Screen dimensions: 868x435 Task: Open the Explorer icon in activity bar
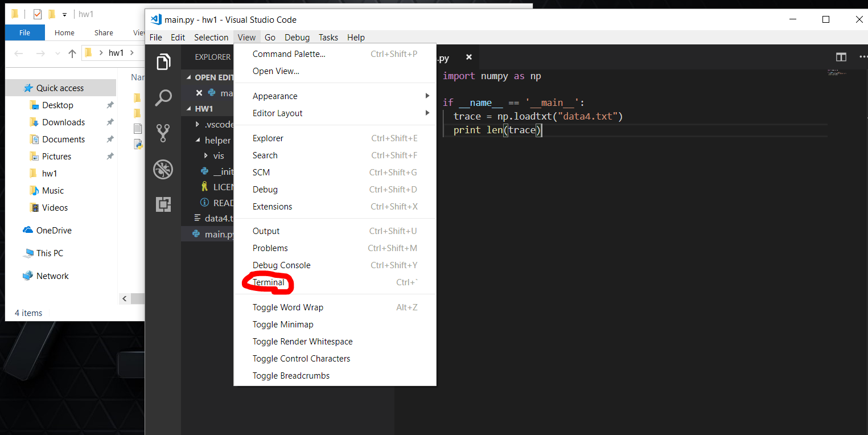click(x=163, y=62)
